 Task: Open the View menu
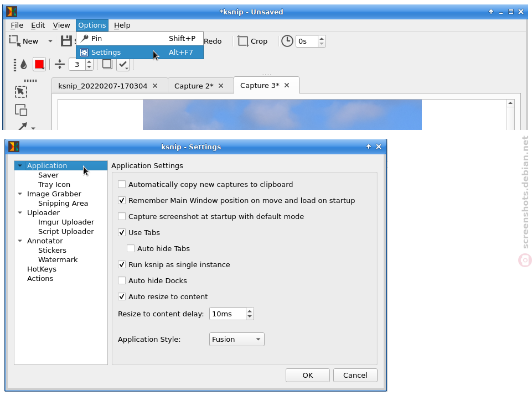click(61, 25)
